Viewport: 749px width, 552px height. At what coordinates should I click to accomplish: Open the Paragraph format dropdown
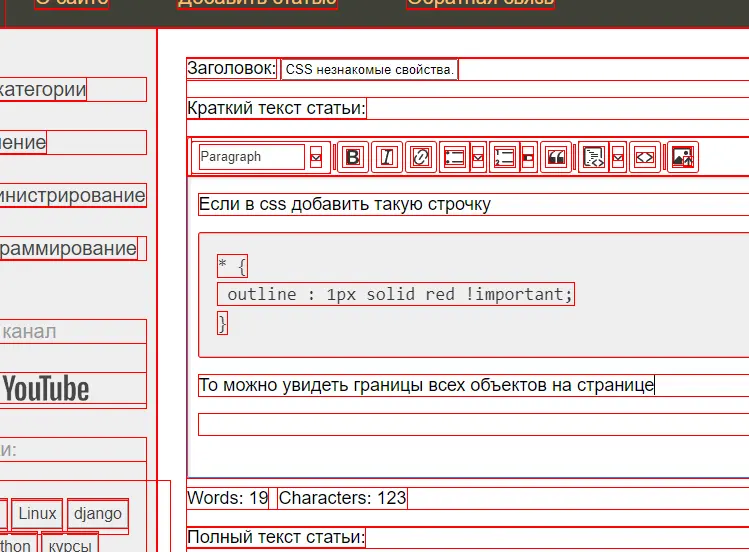tap(260, 157)
